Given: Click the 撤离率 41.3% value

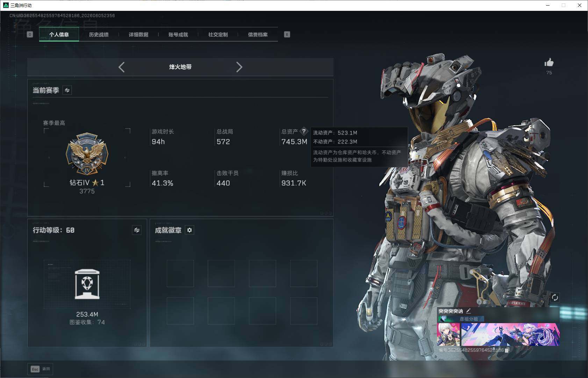Looking at the screenshot, I should [x=163, y=183].
